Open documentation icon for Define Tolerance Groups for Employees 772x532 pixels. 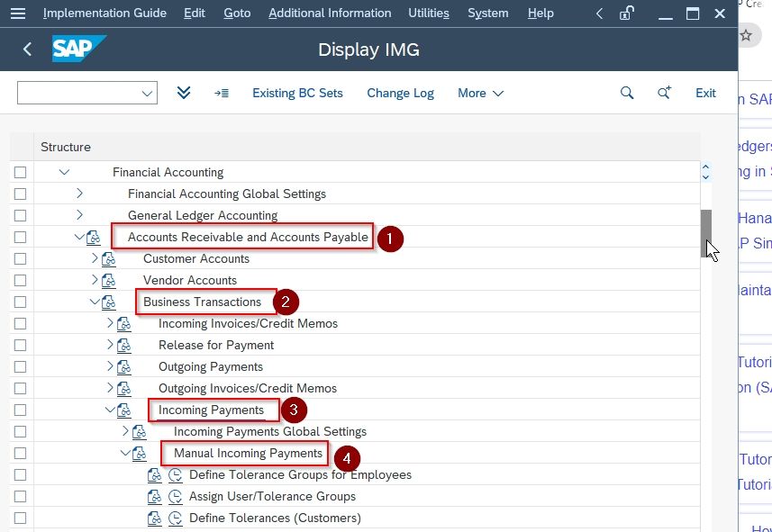coord(155,475)
